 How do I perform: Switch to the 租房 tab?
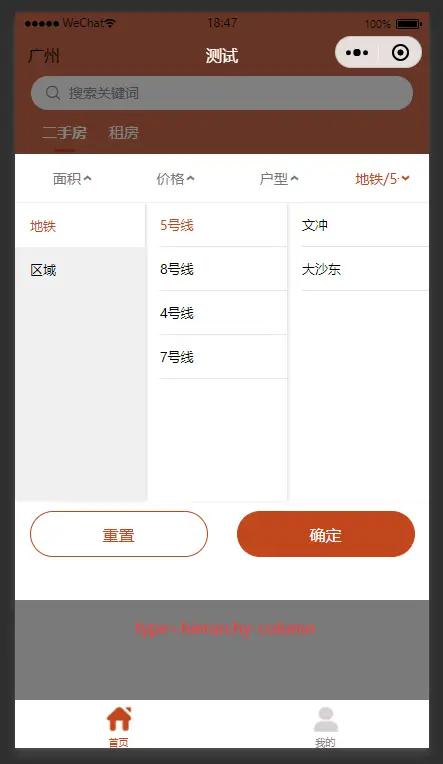[x=124, y=133]
